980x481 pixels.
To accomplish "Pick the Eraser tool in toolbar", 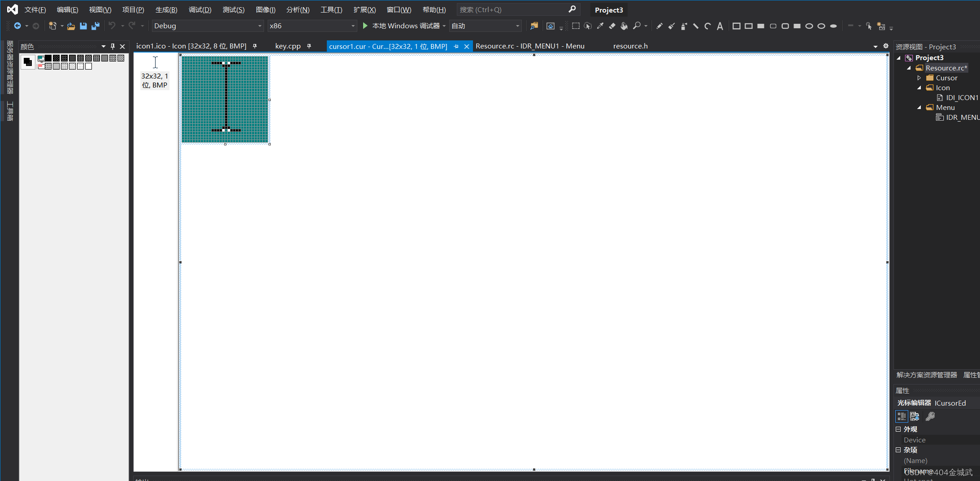I will [612, 26].
